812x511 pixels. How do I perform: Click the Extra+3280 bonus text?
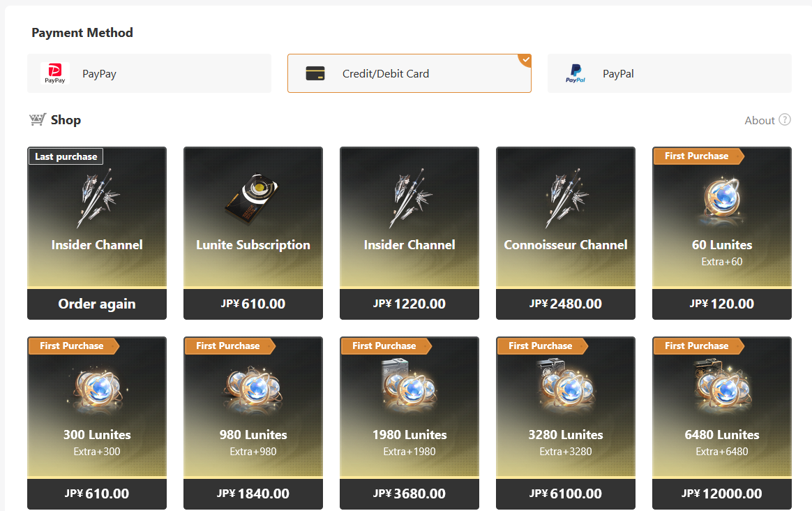[566, 452]
